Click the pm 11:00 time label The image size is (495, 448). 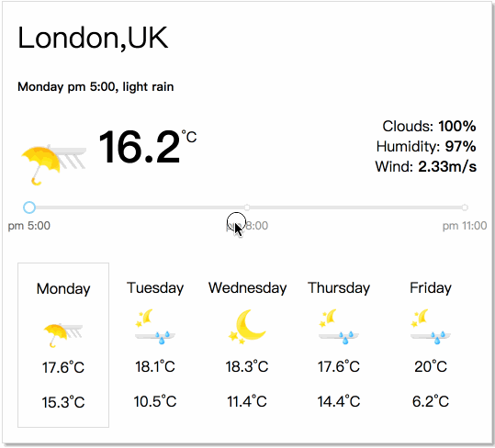pyautogui.click(x=465, y=226)
